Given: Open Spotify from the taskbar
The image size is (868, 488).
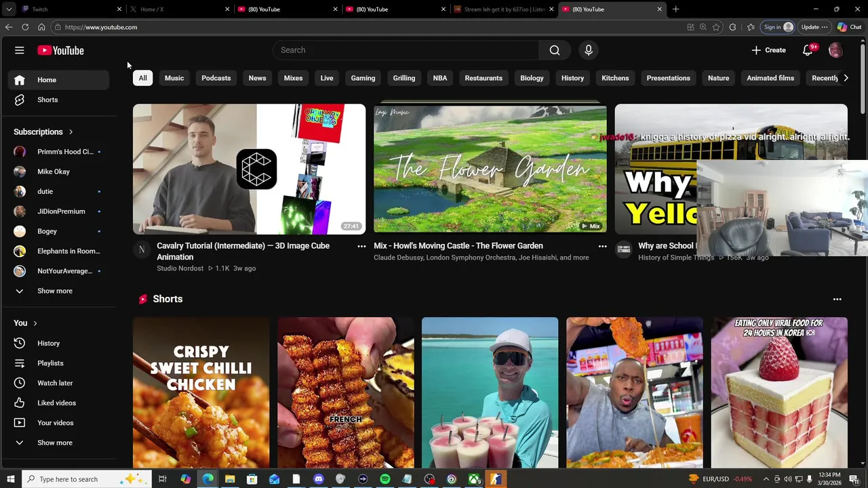Looking at the screenshot, I should point(385,479).
